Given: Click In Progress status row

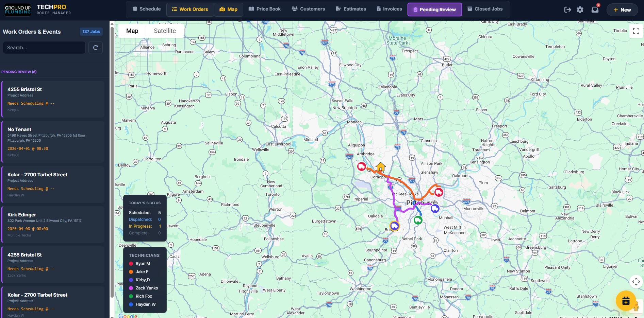Looking at the screenshot, I should 145,226.
